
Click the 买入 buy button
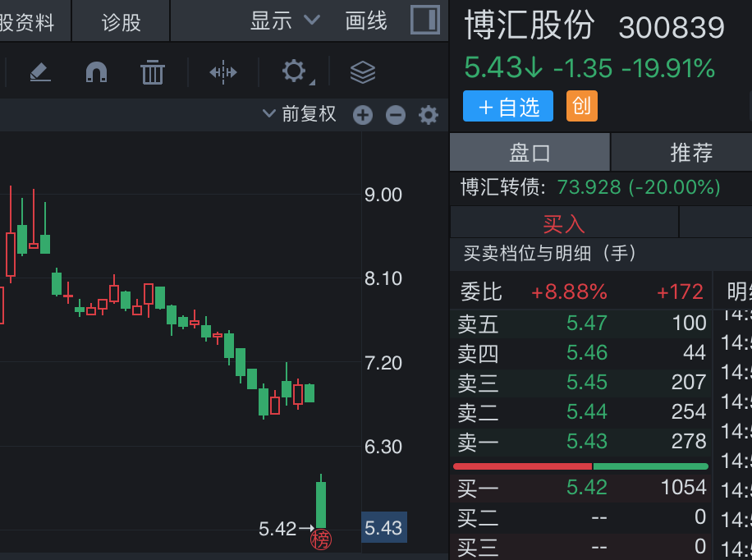click(564, 223)
